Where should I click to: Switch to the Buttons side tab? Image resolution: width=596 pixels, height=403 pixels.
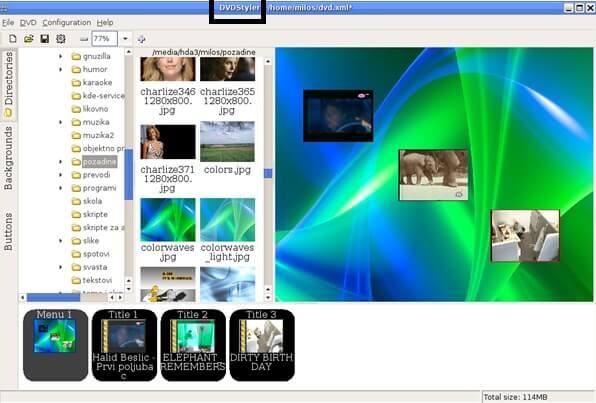click(8, 232)
